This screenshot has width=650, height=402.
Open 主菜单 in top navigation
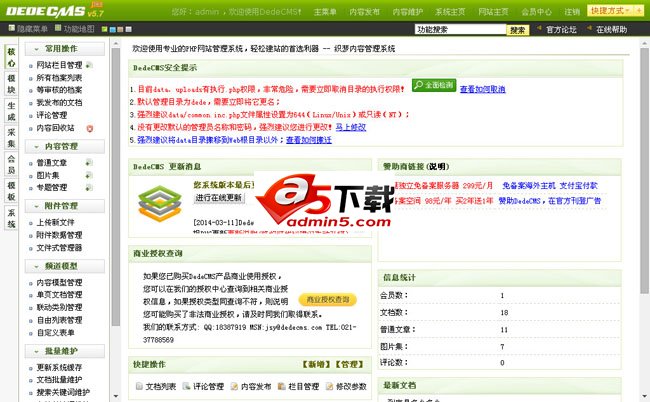click(x=325, y=12)
